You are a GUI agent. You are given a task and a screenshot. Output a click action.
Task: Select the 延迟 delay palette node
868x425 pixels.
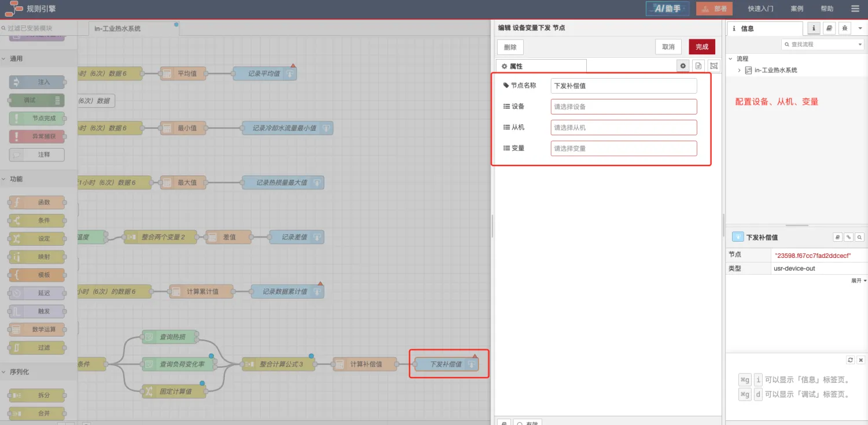point(37,293)
